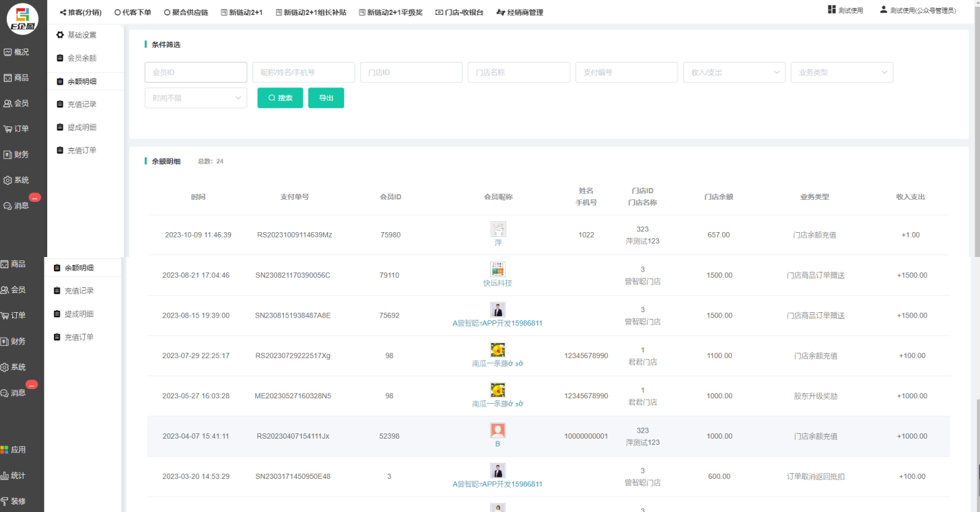Open the 快远科技 member nickname link

click(497, 283)
